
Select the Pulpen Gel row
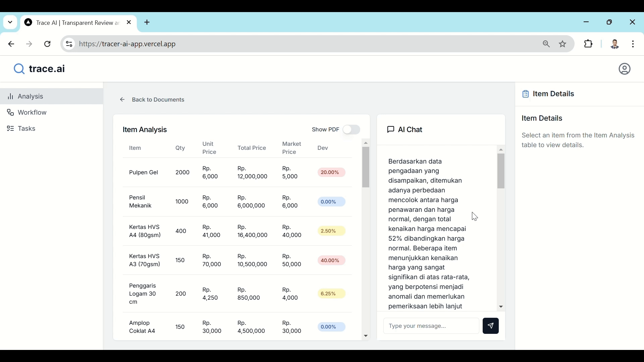coord(144,173)
